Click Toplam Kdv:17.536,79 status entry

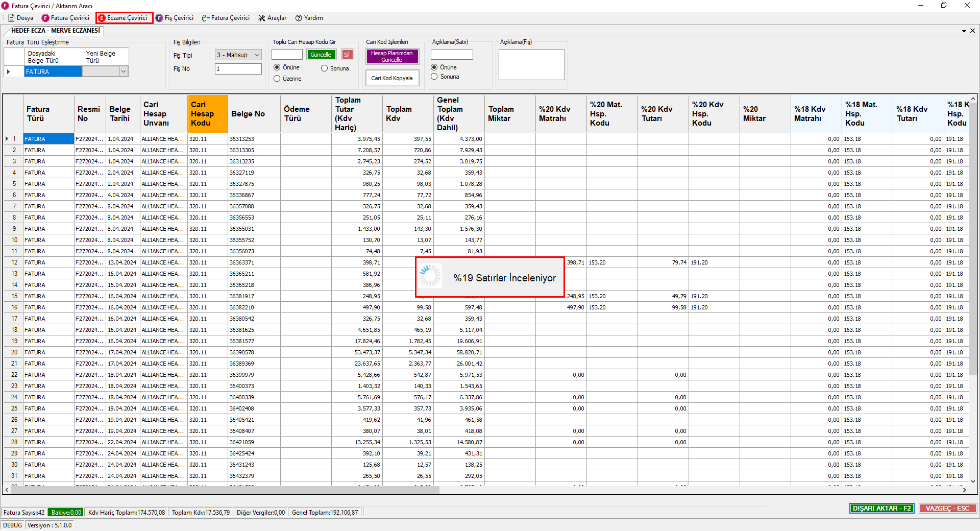pos(201,513)
